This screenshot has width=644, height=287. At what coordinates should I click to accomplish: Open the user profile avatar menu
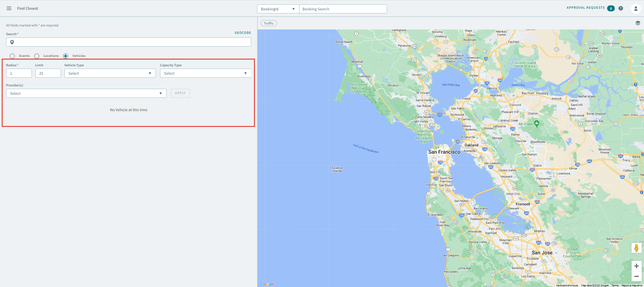[x=636, y=8]
